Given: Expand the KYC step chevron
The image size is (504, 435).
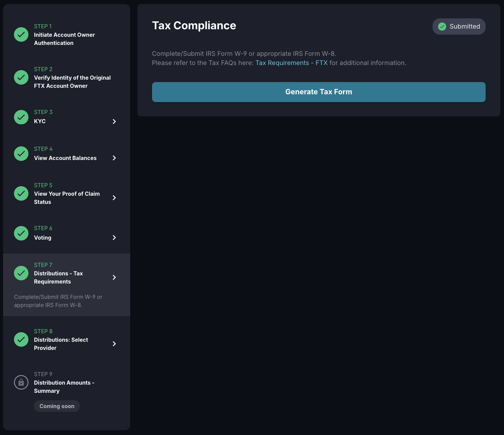Looking at the screenshot, I should tap(114, 122).
